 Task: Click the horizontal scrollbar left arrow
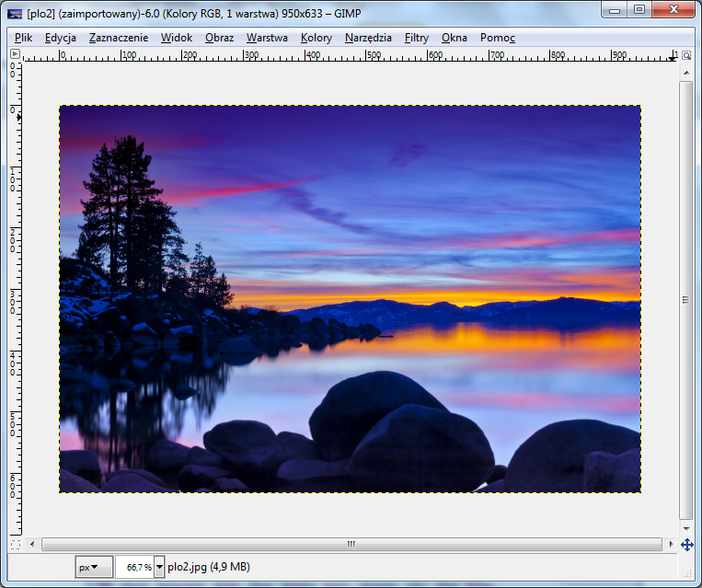(x=32, y=544)
